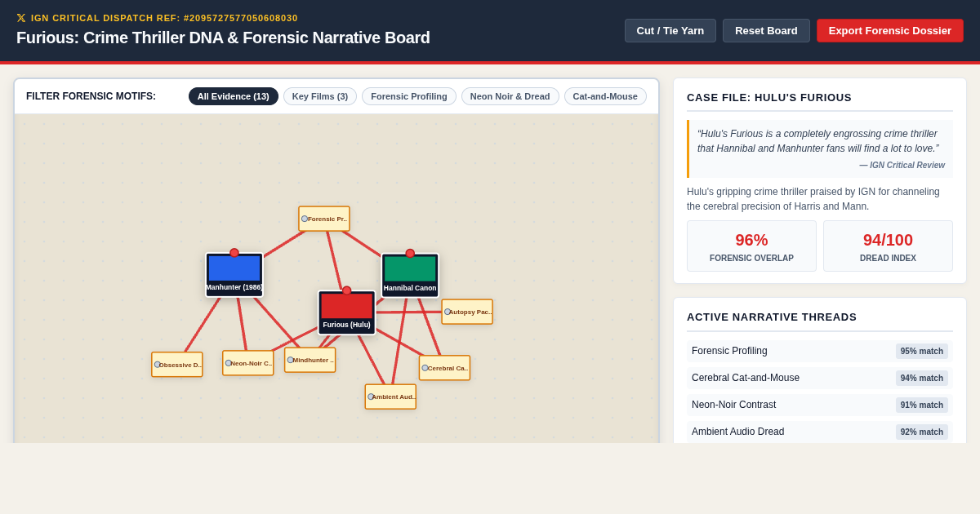Click the pin dot on Ambient Aud.. note

(x=371, y=397)
